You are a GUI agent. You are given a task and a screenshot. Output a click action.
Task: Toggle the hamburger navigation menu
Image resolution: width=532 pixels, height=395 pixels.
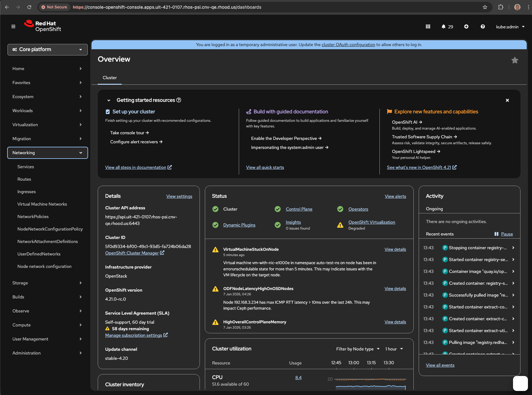tap(13, 26)
